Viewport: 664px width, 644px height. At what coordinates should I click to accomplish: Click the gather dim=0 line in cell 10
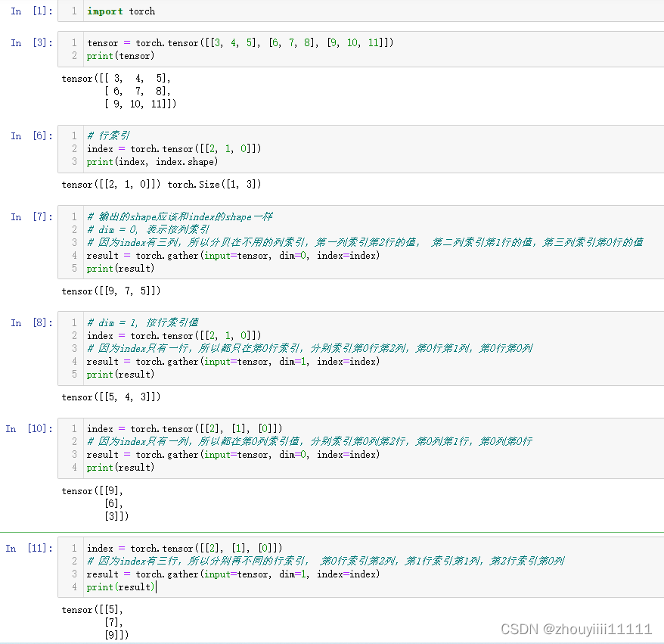(x=233, y=455)
